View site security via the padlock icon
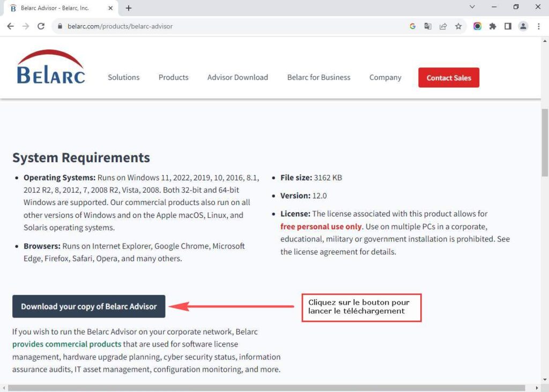Image resolution: width=549 pixels, height=392 pixels. (x=61, y=26)
